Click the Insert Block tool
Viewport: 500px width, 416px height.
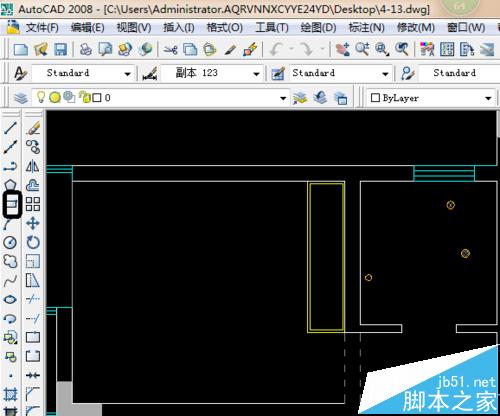10,338
